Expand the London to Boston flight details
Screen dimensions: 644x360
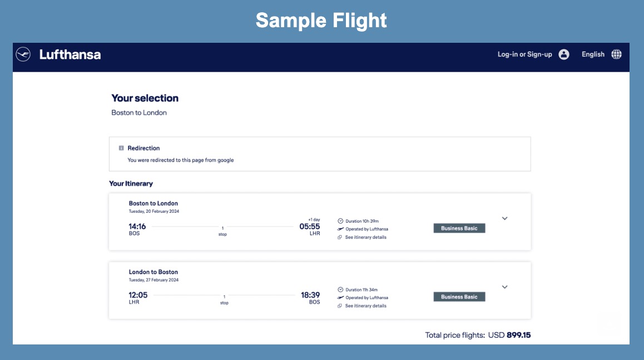tap(504, 287)
